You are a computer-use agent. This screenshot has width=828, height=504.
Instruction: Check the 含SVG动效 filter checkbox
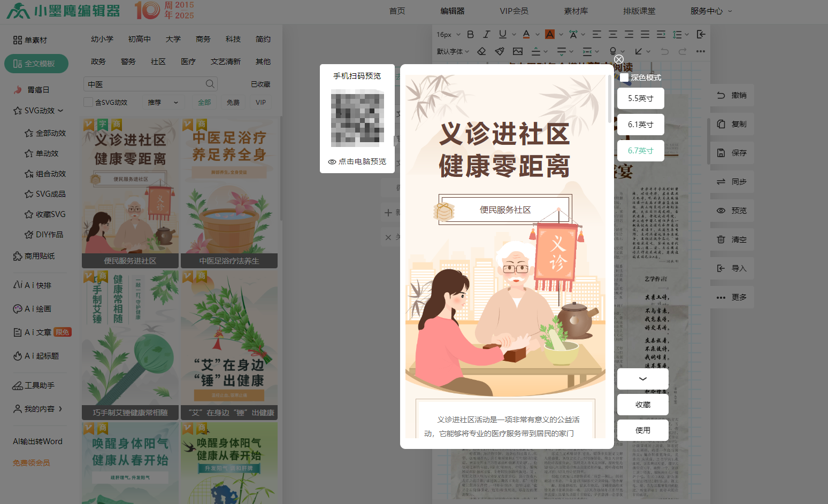tap(89, 102)
